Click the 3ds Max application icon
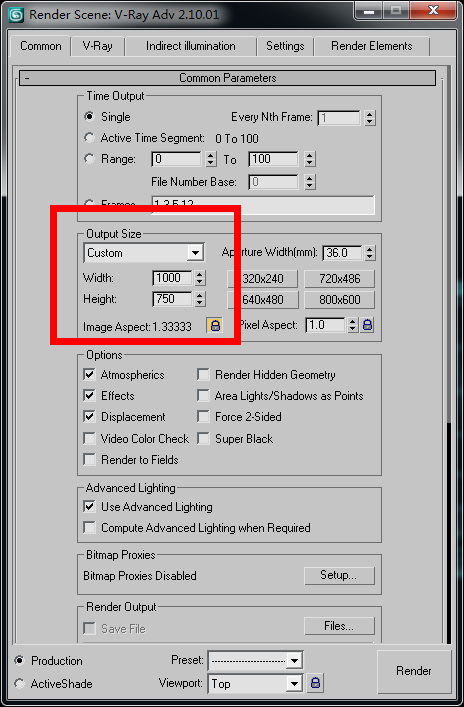 [x=16, y=14]
